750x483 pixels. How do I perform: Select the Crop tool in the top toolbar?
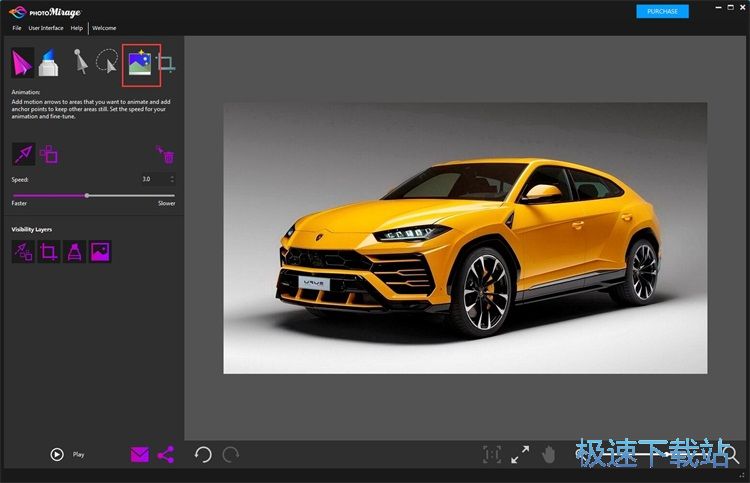click(166, 64)
